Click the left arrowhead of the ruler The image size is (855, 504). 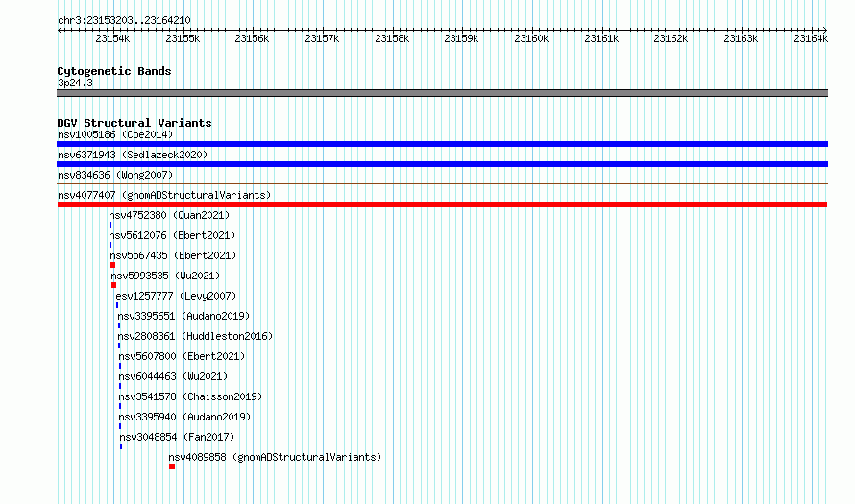pos(60,30)
